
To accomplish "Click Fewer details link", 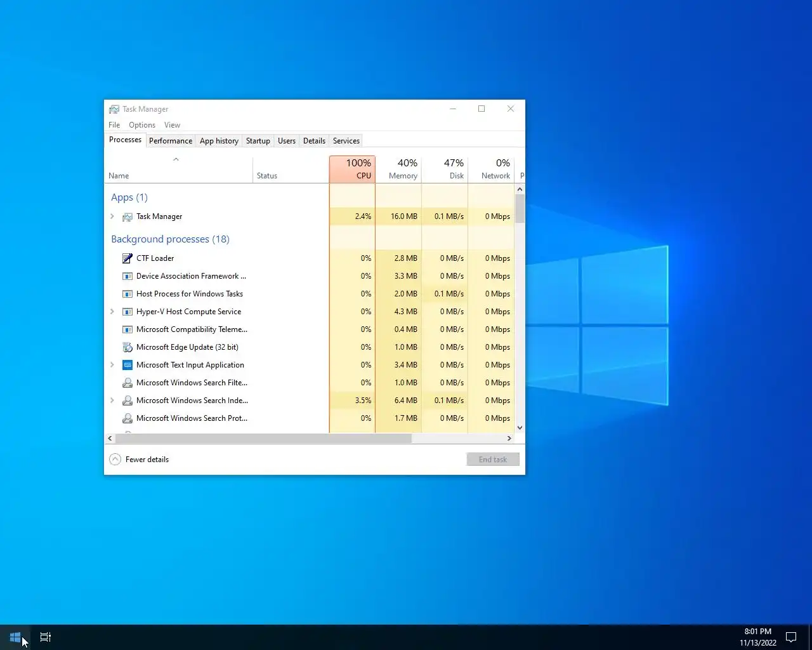I will [147, 460].
